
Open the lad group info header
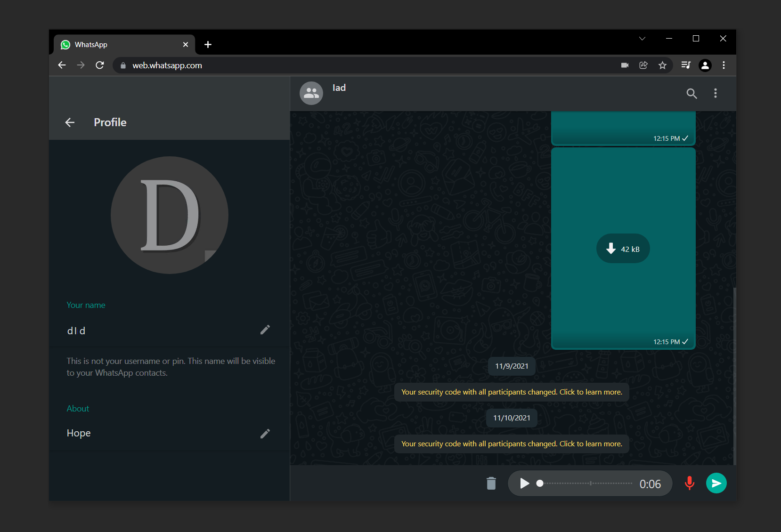(x=490, y=93)
